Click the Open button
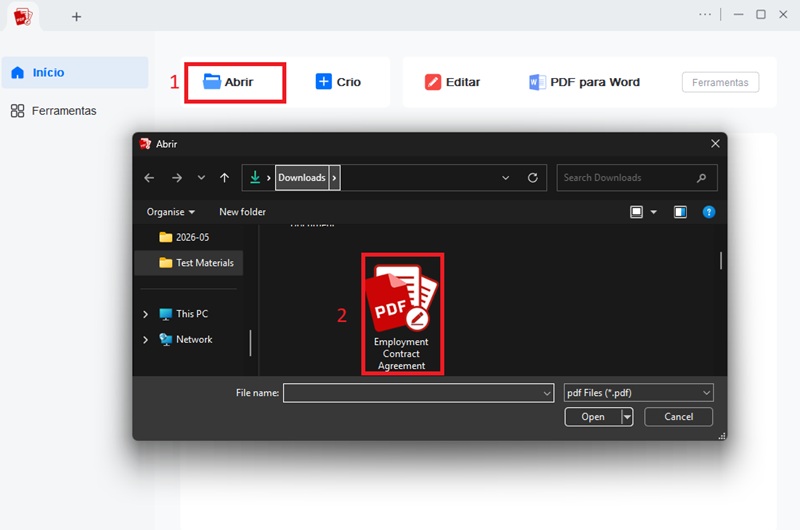Screen dimensions: 800x530 593,417
